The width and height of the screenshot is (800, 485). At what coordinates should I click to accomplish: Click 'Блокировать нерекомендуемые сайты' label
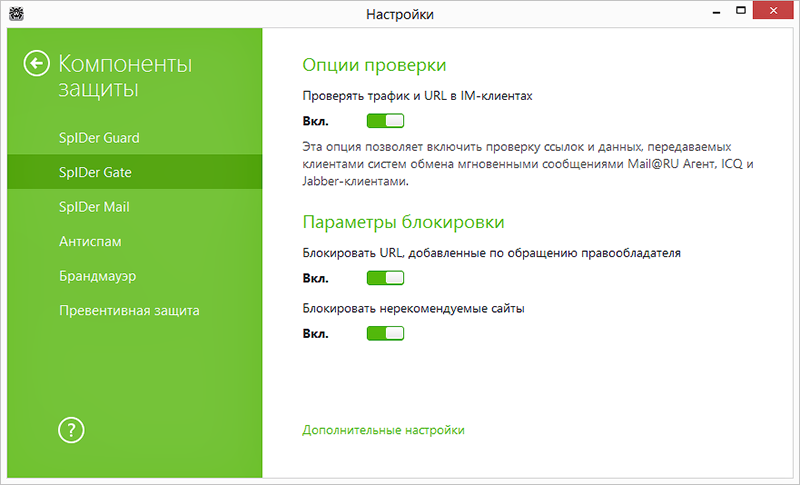point(413,308)
